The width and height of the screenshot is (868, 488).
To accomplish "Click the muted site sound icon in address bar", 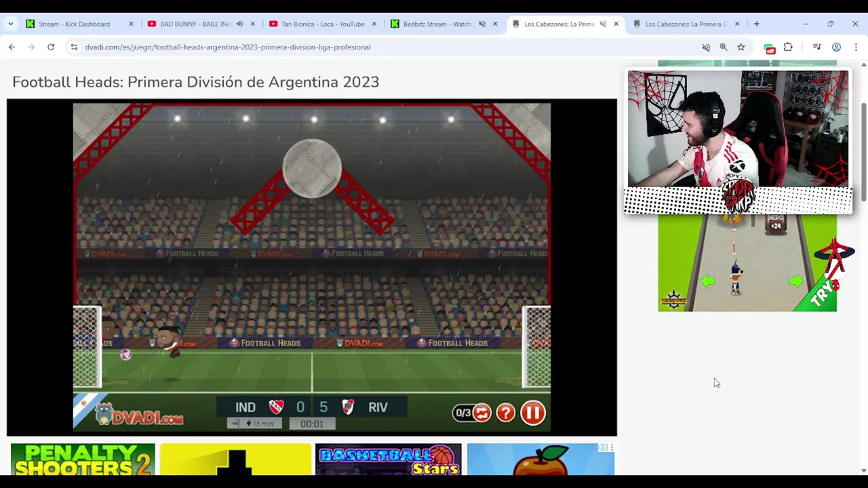I will coord(706,47).
